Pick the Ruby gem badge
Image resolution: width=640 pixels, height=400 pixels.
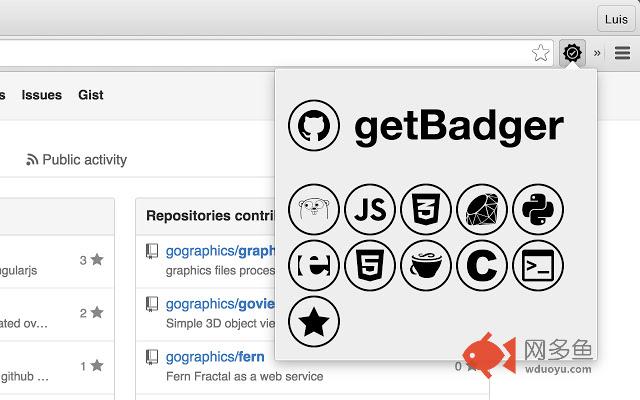pos(482,210)
